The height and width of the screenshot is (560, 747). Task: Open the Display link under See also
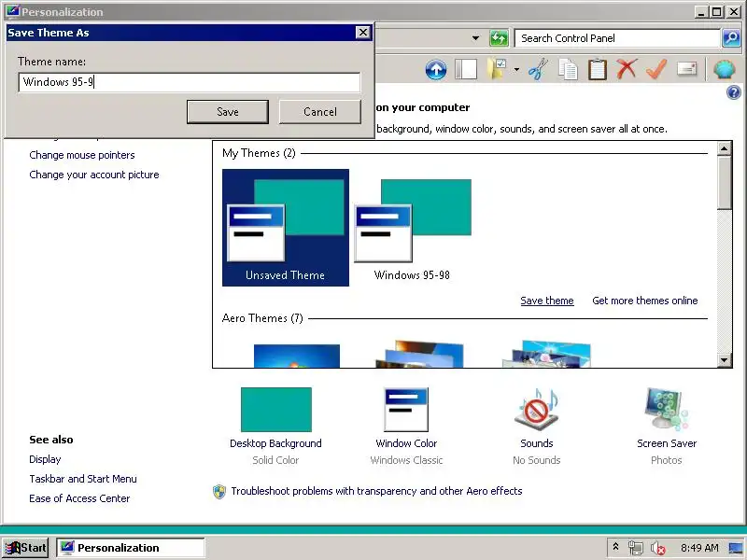(x=45, y=459)
